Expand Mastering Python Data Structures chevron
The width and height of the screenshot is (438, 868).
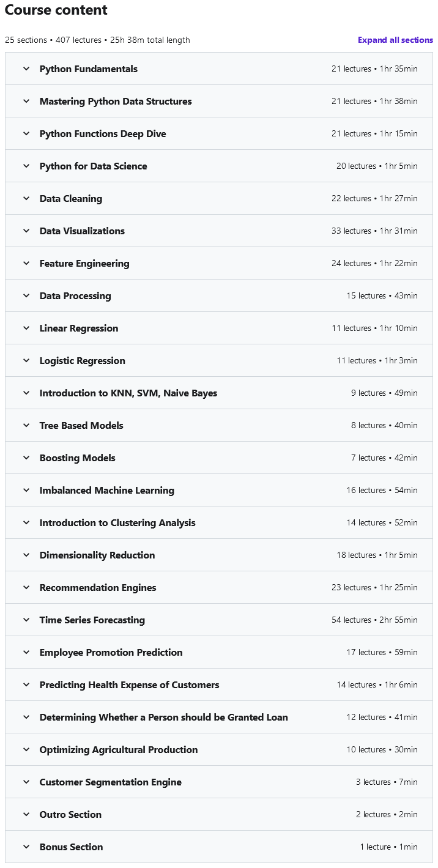click(x=26, y=101)
